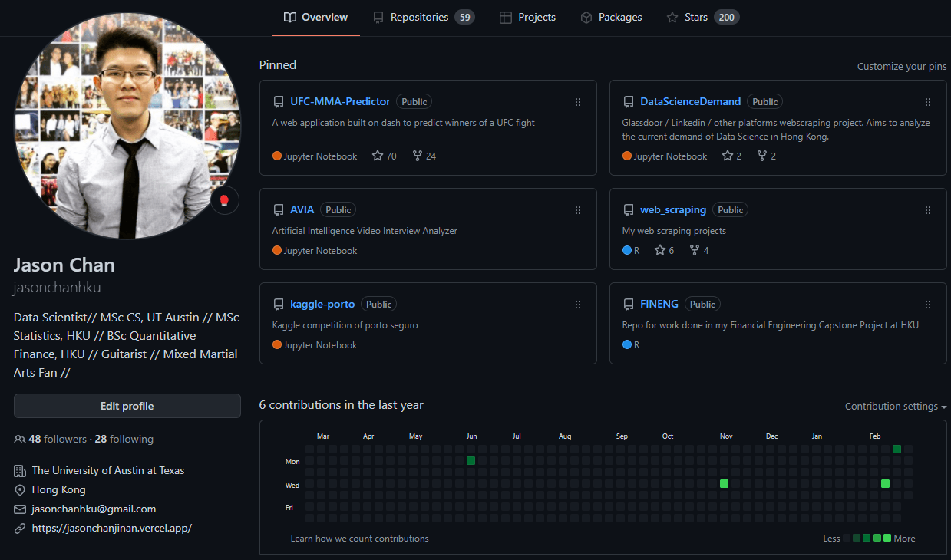951x560 pixels.
Task: Open the UFC-MMA-Predictor repository
Action: (x=340, y=101)
